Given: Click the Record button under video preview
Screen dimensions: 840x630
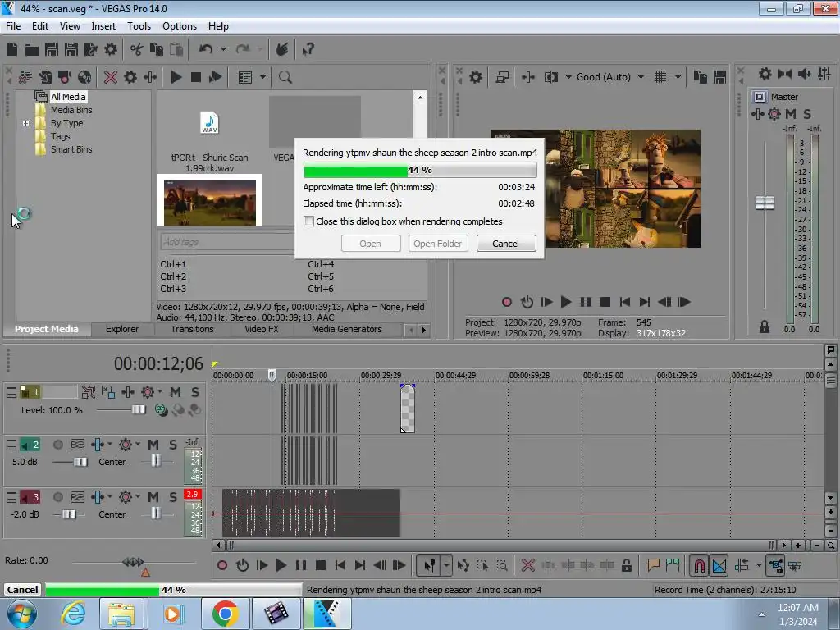Looking at the screenshot, I should tap(507, 302).
